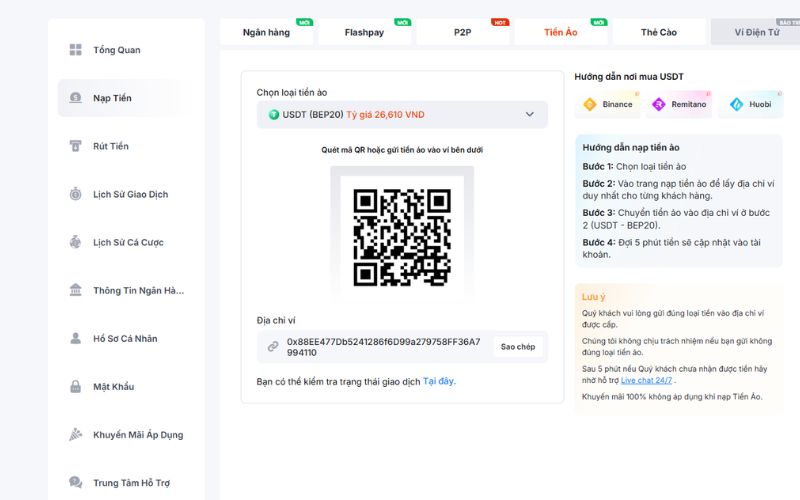Click the Rút Tiền withdraw icon

(76, 146)
